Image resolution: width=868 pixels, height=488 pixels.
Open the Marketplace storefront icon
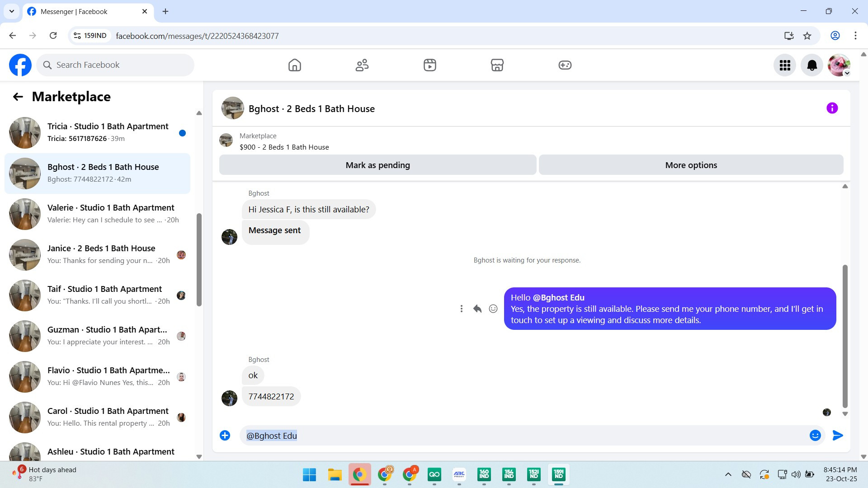(x=497, y=65)
